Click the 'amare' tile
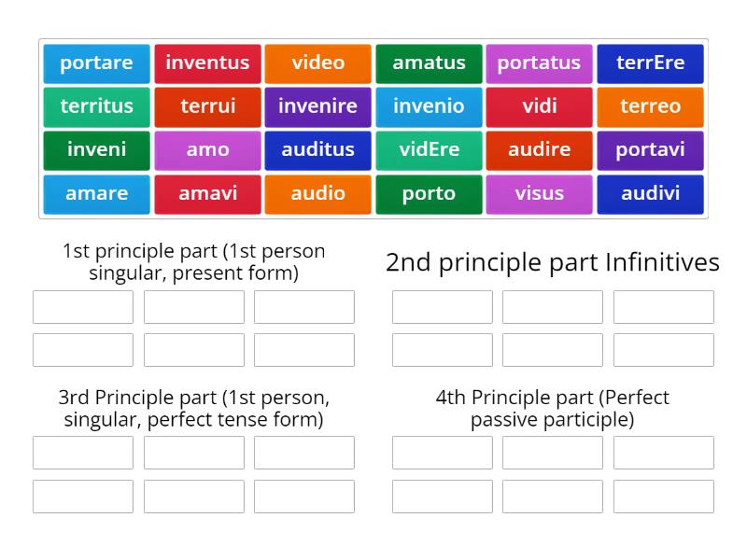This screenshot has width=747, height=560. click(x=96, y=194)
